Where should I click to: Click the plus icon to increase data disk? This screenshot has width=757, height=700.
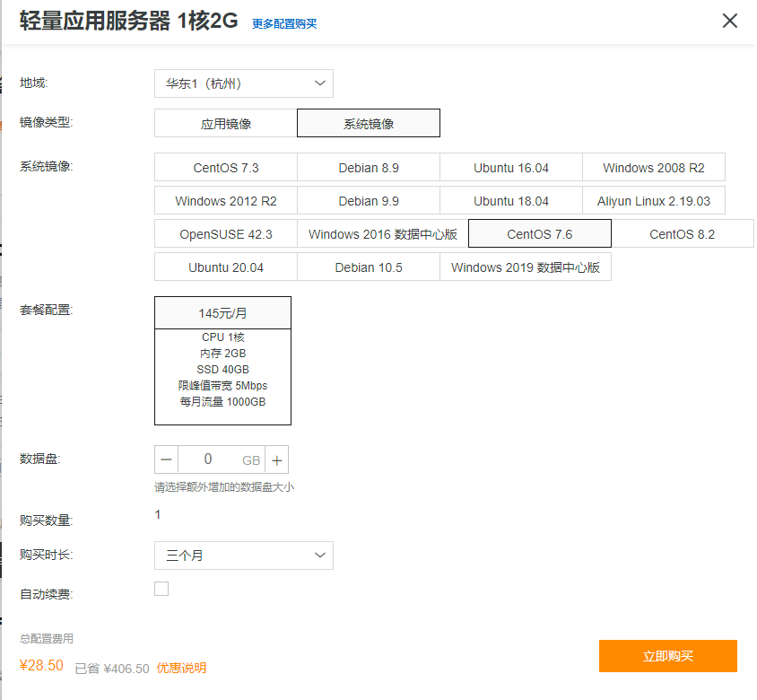pos(277,459)
